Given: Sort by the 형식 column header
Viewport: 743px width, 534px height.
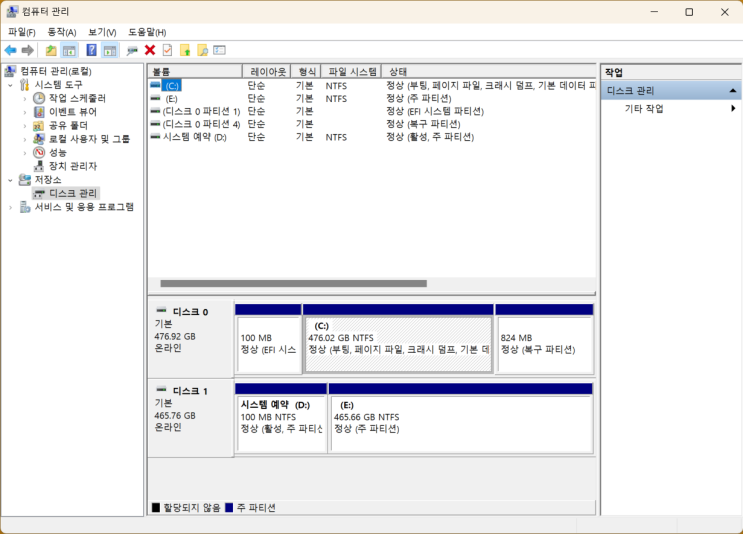Looking at the screenshot, I should tap(306, 72).
